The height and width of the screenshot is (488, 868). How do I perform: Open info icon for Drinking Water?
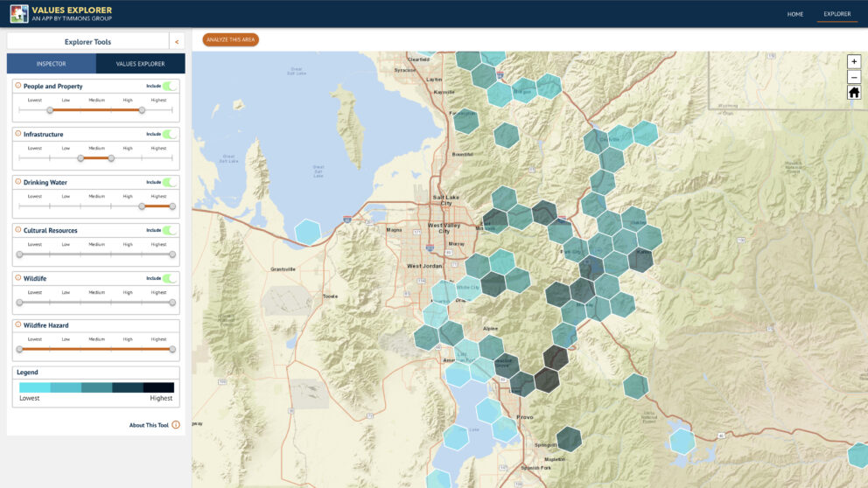pos(18,182)
